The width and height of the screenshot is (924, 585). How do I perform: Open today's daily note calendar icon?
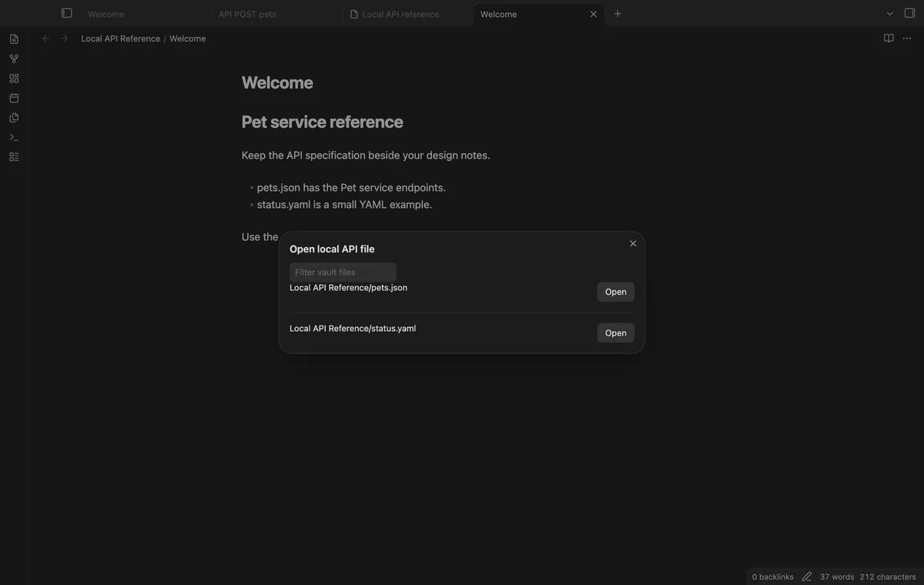(x=14, y=98)
